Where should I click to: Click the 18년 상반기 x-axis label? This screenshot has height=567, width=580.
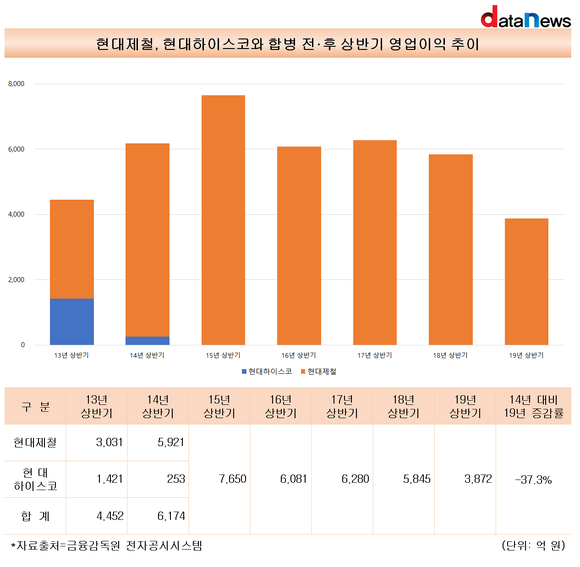(x=451, y=355)
